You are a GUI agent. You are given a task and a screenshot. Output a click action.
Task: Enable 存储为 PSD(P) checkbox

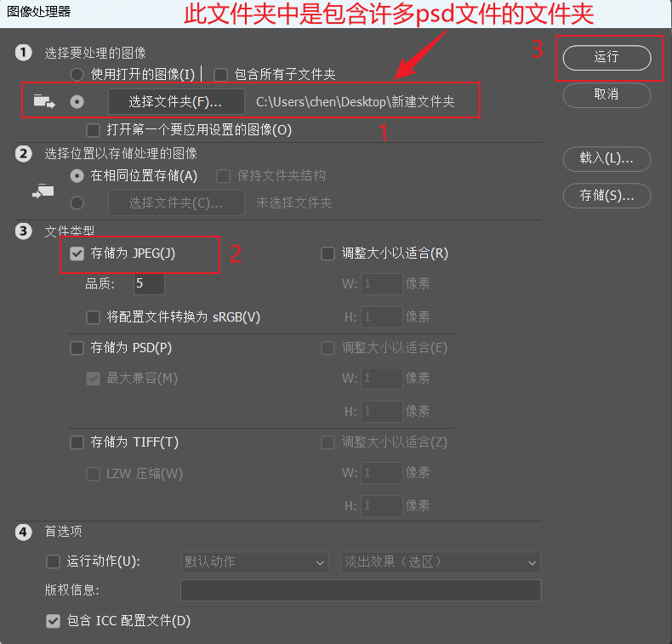(77, 348)
